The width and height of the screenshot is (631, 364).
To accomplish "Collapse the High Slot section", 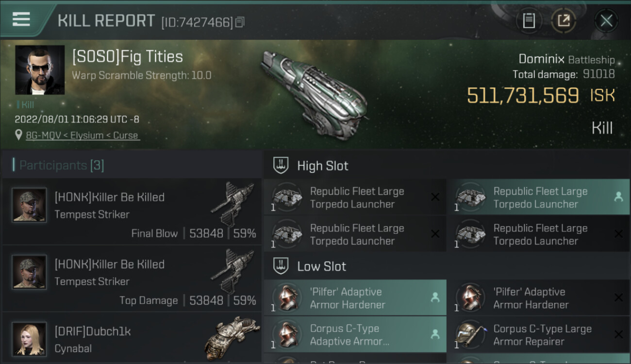I will 281,165.
